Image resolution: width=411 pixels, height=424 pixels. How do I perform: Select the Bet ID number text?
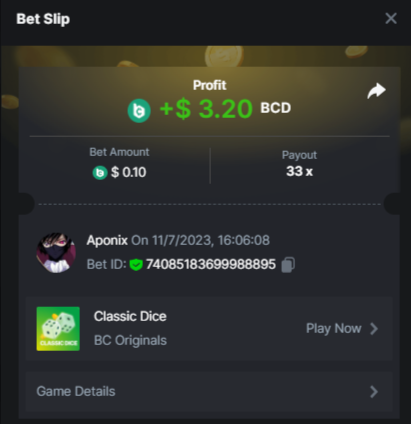211,265
